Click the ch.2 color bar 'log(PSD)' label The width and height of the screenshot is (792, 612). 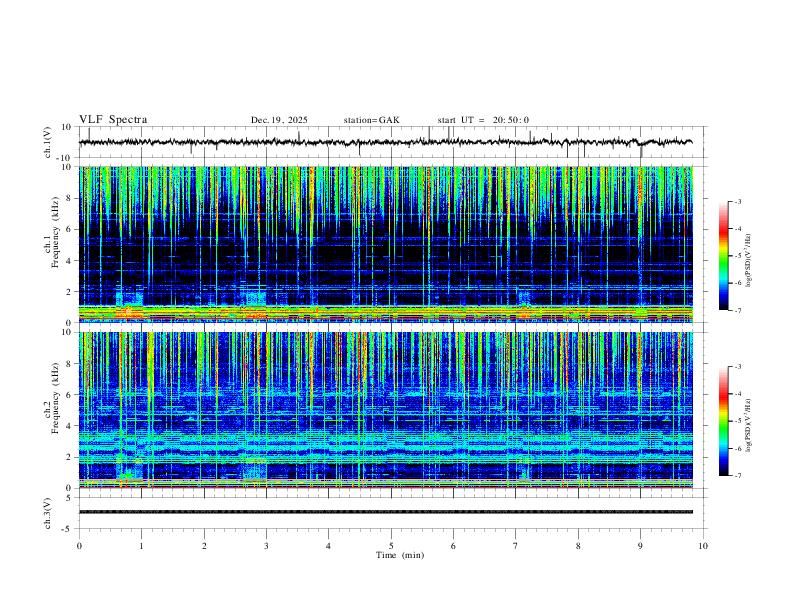tap(749, 425)
